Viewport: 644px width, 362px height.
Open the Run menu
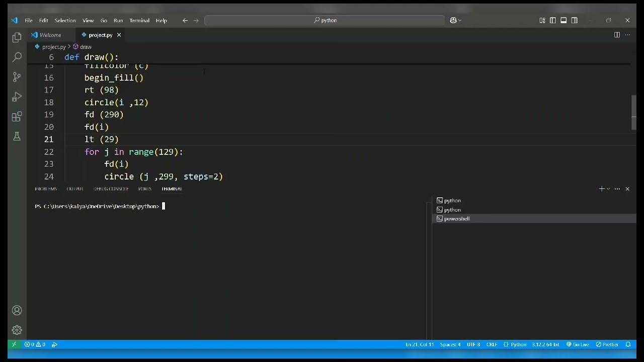click(x=118, y=21)
